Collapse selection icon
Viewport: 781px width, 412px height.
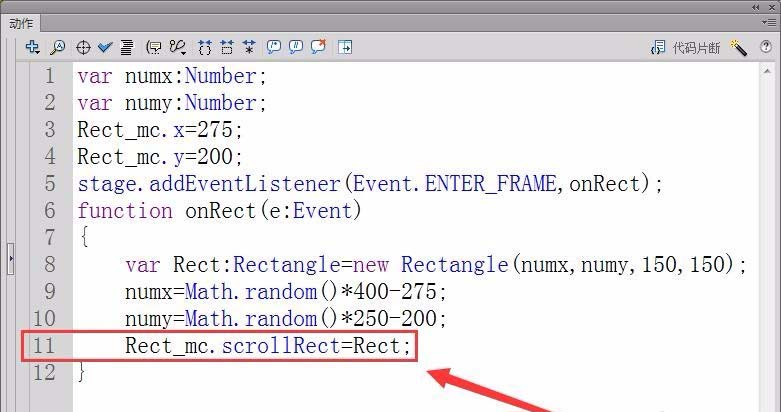click(x=227, y=47)
